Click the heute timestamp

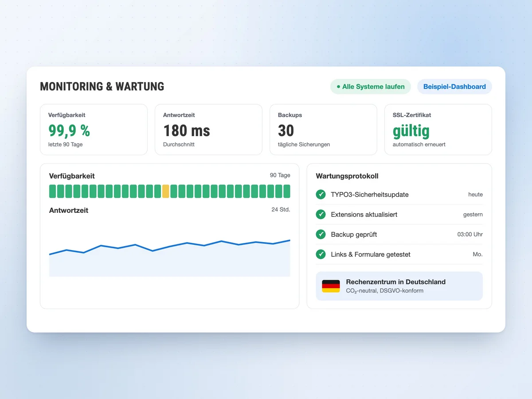[x=475, y=195]
